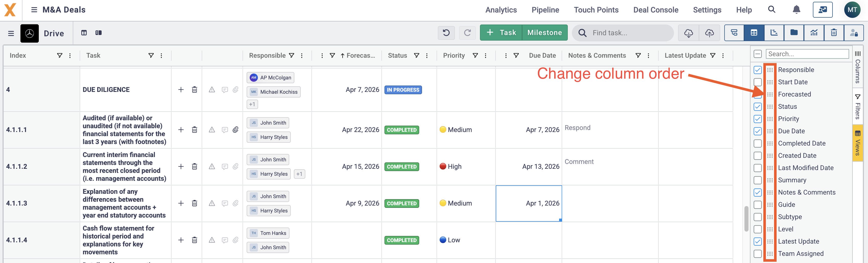Uncheck the Responsible column checkbox
Screen dimensions: 868x263
[757, 70]
